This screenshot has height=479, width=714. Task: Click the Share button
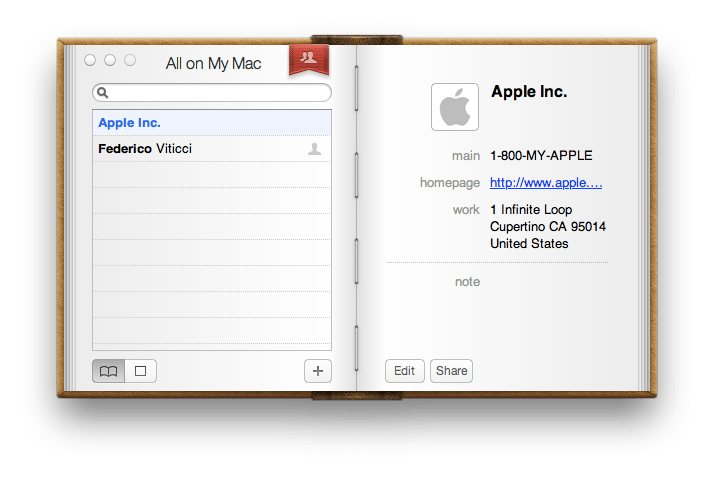(x=451, y=371)
